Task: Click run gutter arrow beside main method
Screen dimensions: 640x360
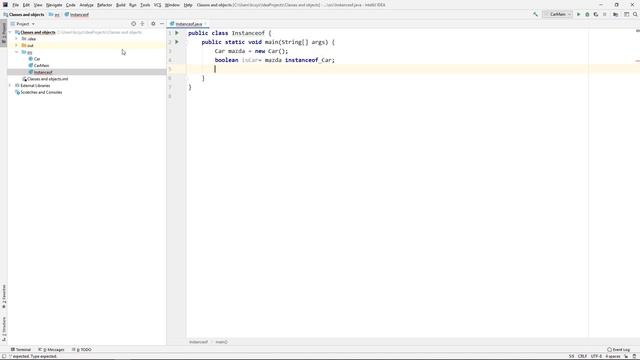Action: pyautogui.click(x=177, y=42)
